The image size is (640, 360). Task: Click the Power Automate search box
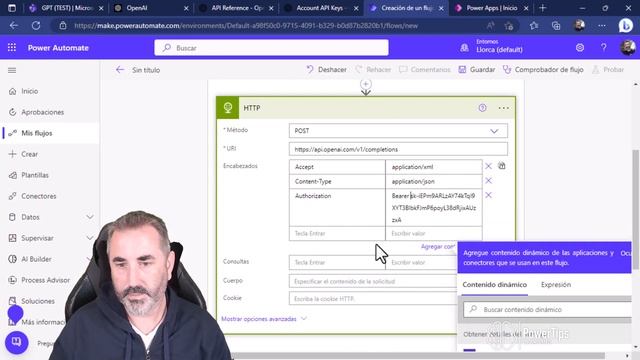(x=271, y=48)
